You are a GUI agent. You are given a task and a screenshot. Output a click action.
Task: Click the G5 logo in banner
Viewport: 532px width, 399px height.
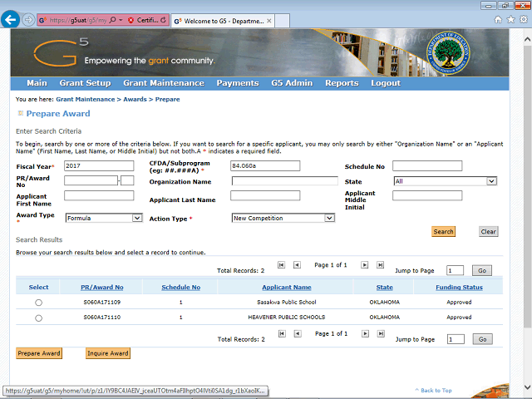click(61, 52)
